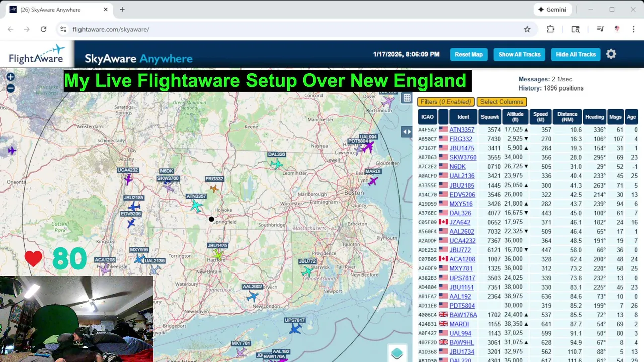This screenshot has height=362, width=644.
Task: Select the DAL326 aircraft on the map
Action: (x=276, y=164)
